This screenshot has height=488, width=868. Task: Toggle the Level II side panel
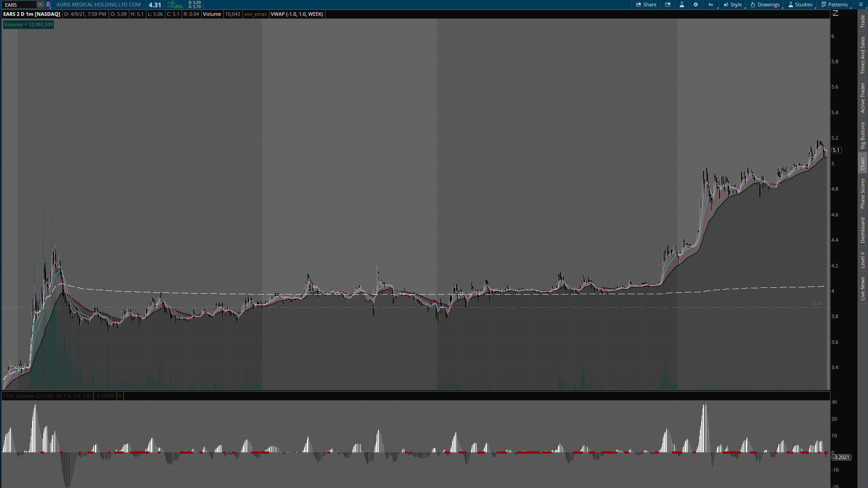(863, 260)
